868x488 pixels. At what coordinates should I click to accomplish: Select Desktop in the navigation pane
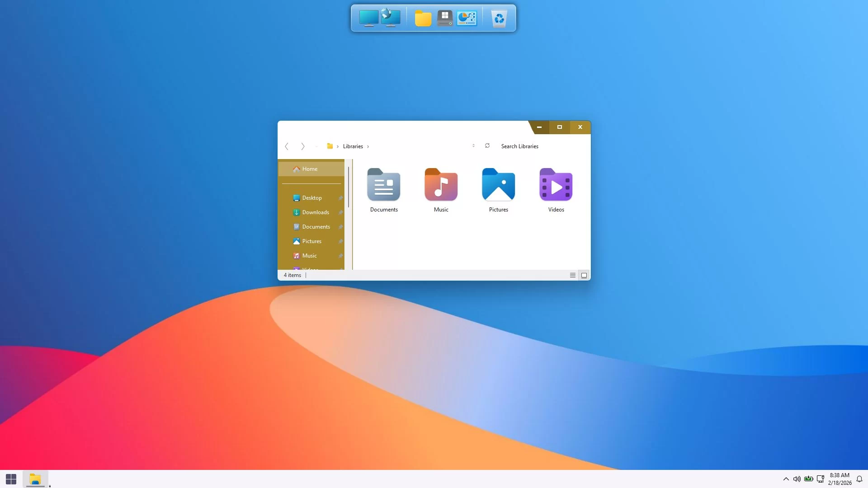point(311,198)
